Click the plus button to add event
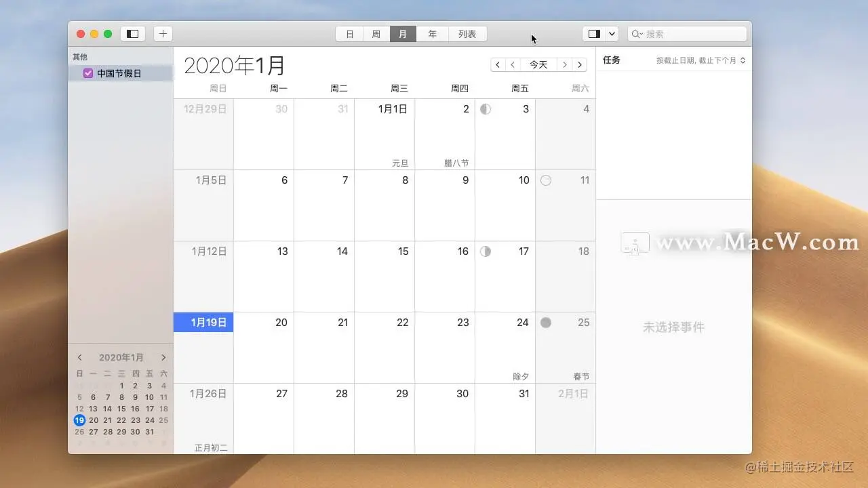The height and width of the screenshot is (488, 868). pyautogui.click(x=163, y=34)
